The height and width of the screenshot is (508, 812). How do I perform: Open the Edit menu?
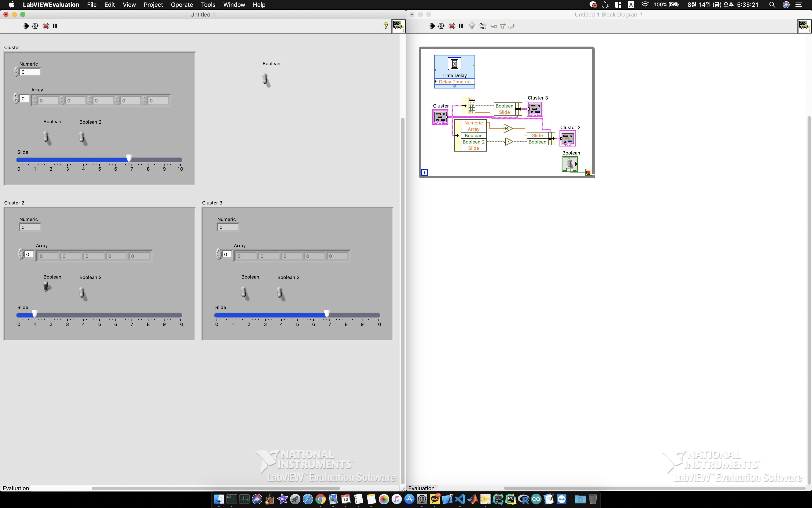pyautogui.click(x=109, y=5)
